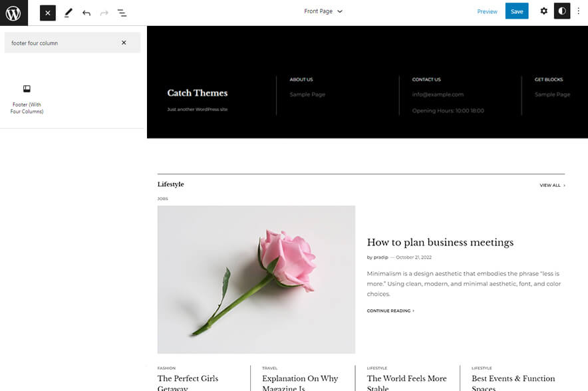Select the Edit pencil tool

pos(67,12)
